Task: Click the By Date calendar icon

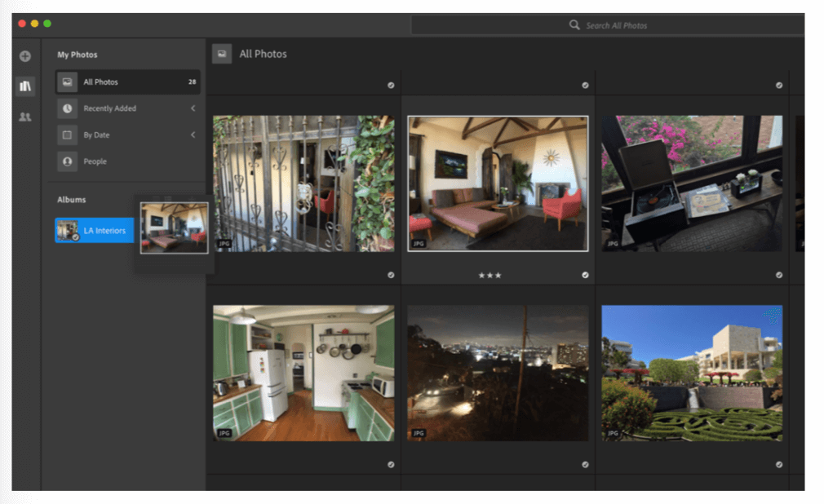Action: (x=67, y=135)
